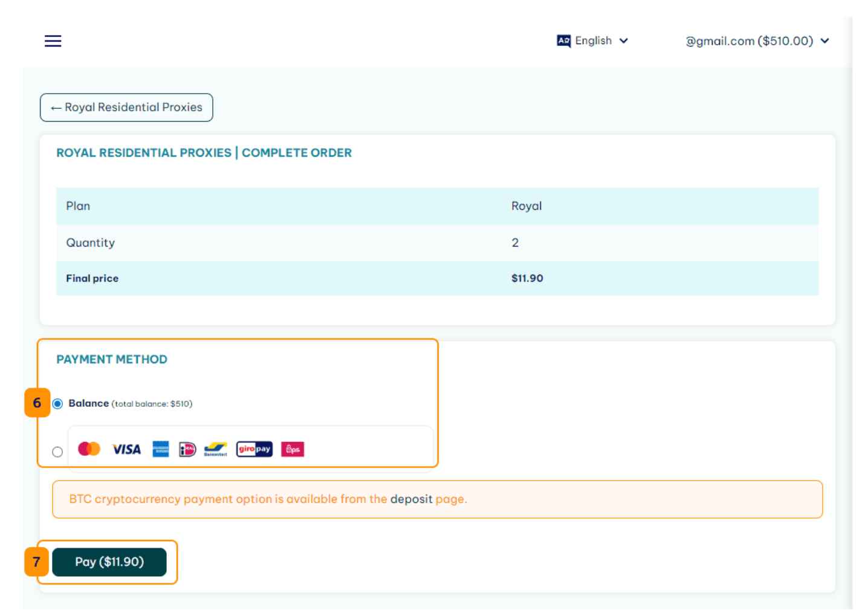
Task: Click the Payment Method heading
Action: click(112, 360)
